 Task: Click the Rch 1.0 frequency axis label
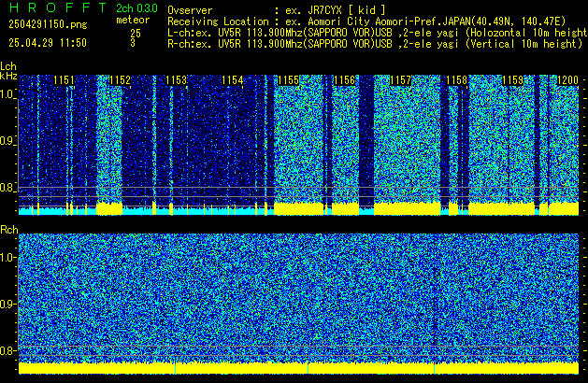(x=7, y=258)
